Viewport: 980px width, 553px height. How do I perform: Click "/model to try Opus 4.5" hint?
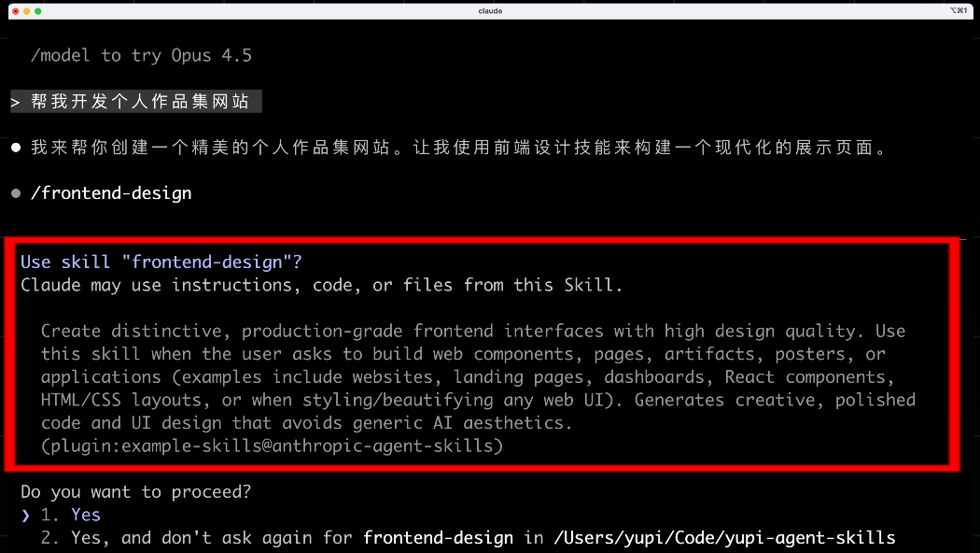(141, 56)
